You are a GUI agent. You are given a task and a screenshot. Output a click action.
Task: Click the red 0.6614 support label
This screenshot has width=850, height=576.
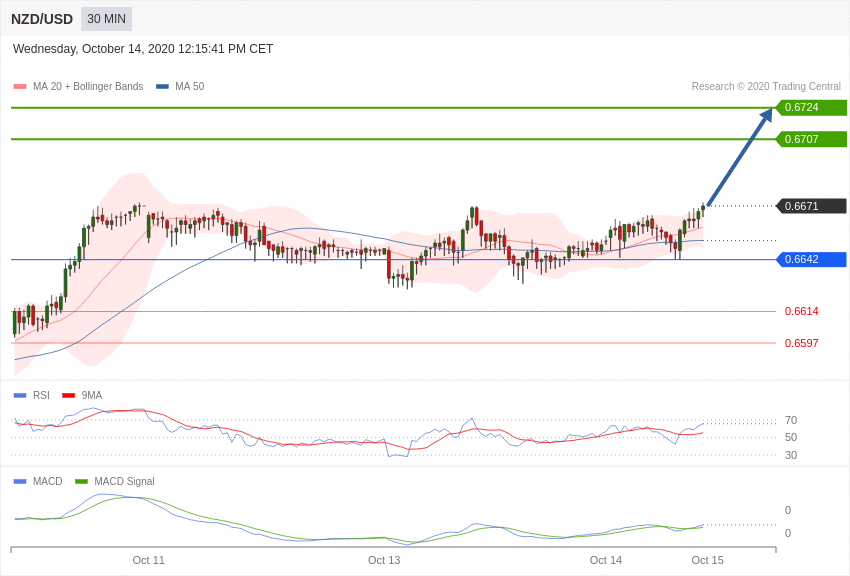(801, 311)
